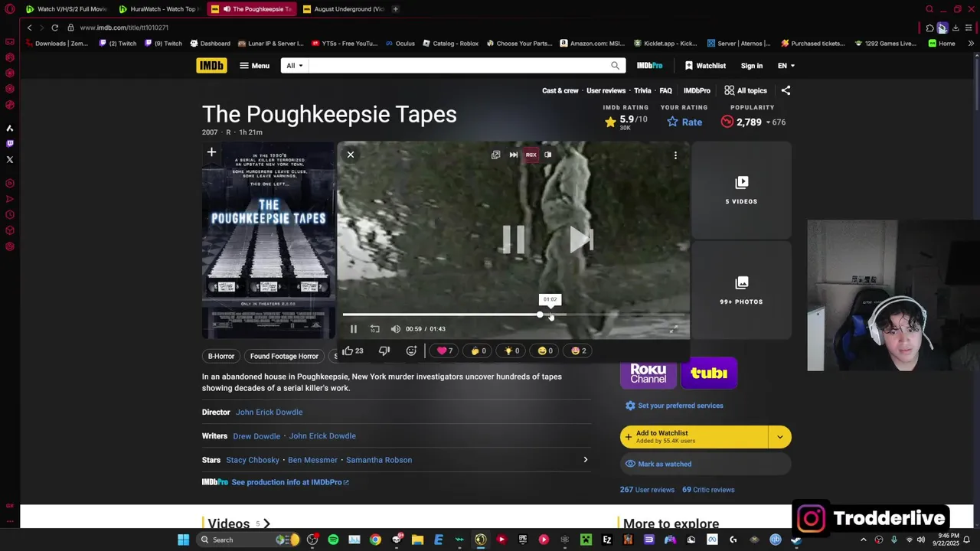Select the B-Horror genre chip

click(x=221, y=356)
